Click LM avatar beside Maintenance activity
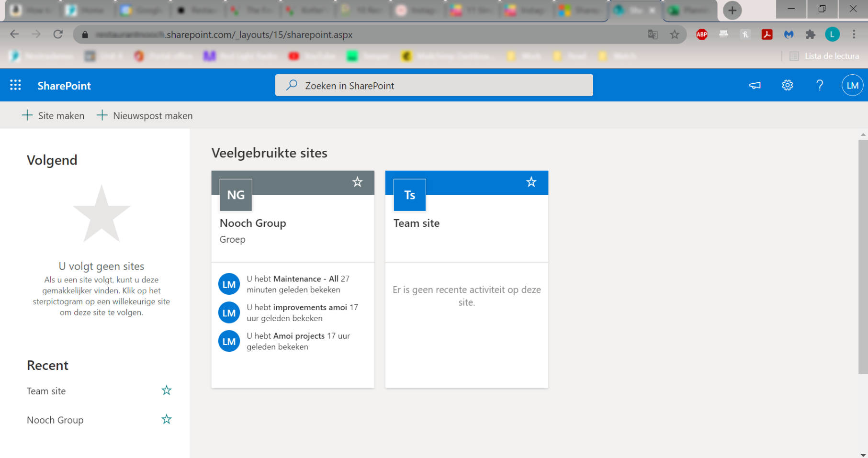The image size is (868, 458). pyautogui.click(x=229, y=284)
